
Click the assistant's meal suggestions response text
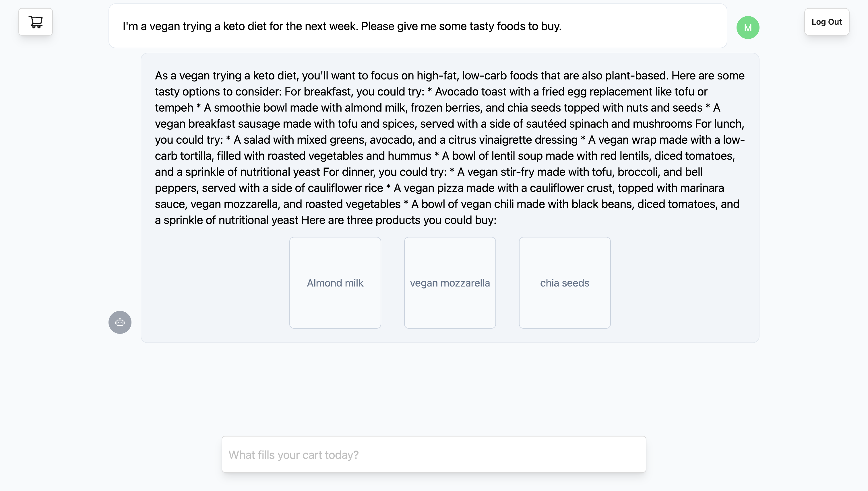(x=449, y=147)
